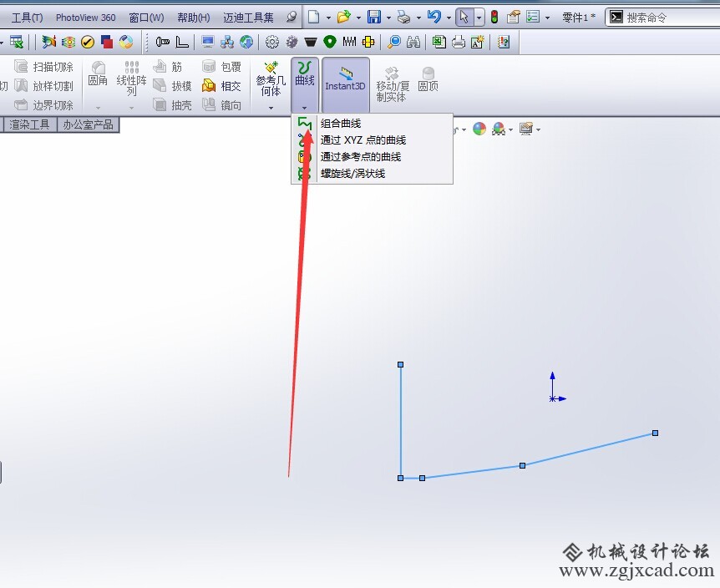Click the computer monitor icon
This screenshot has width=720, height=588.
coord(208,43)
